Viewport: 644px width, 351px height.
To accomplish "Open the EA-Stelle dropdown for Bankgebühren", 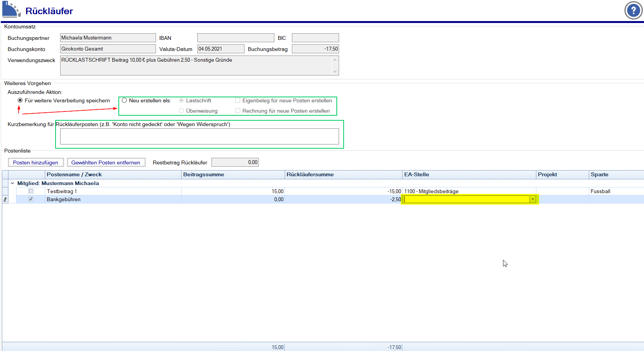I will [x=532, y=199].
